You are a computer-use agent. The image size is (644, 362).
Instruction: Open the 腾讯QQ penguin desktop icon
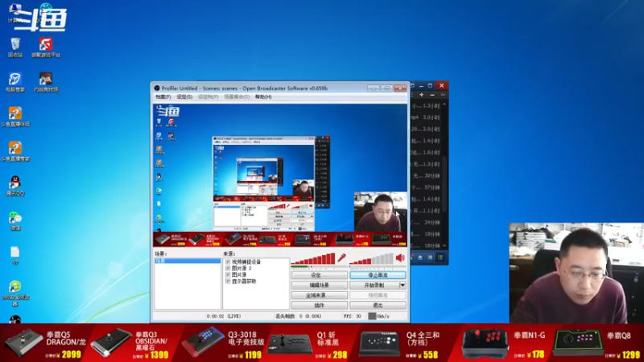[15, 186]
